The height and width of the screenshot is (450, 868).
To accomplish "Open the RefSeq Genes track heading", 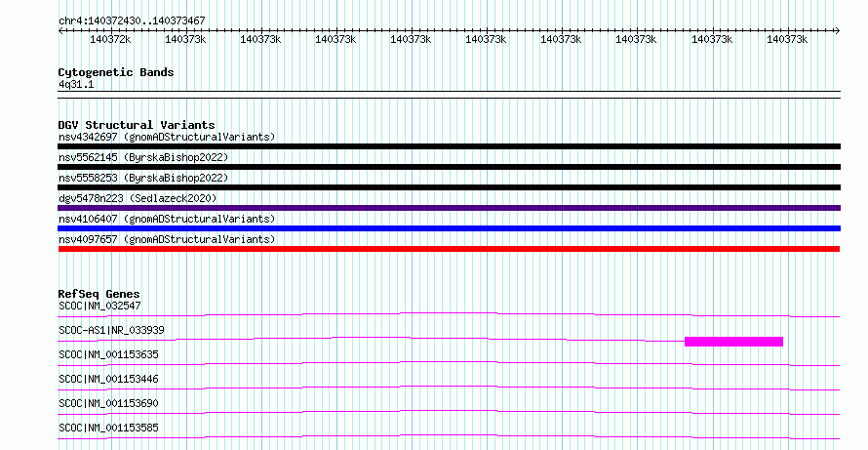I will point(99,294).
